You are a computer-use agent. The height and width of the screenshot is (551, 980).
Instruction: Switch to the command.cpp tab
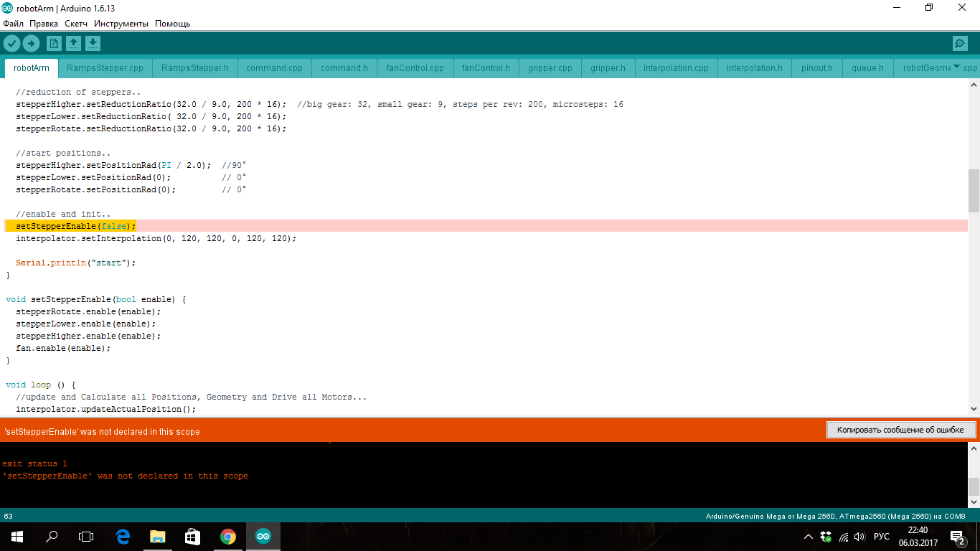tap(275, 68)
